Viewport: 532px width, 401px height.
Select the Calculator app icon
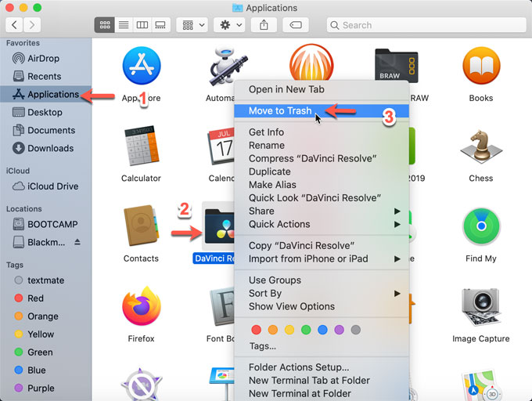pos(142,146)
